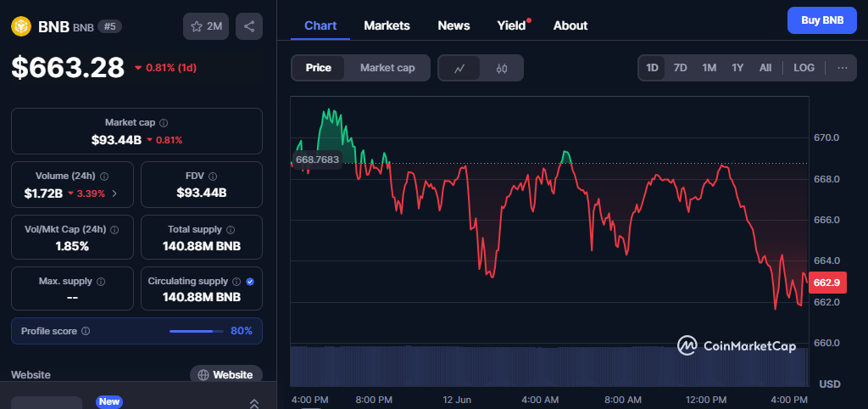Screen dimensions: 868x409
Task: Set chart range to 1D
Action: point(652,68)
